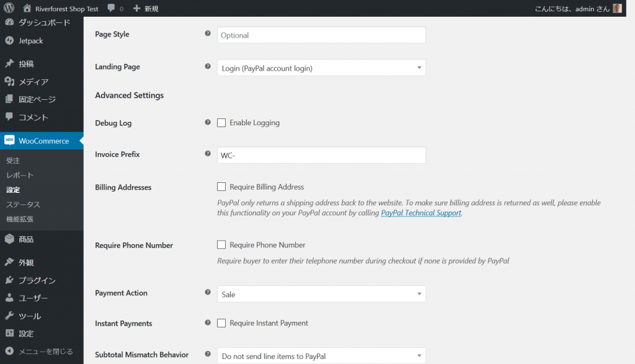
Task: Click the Instant Payments help icon
Action: 208,323
